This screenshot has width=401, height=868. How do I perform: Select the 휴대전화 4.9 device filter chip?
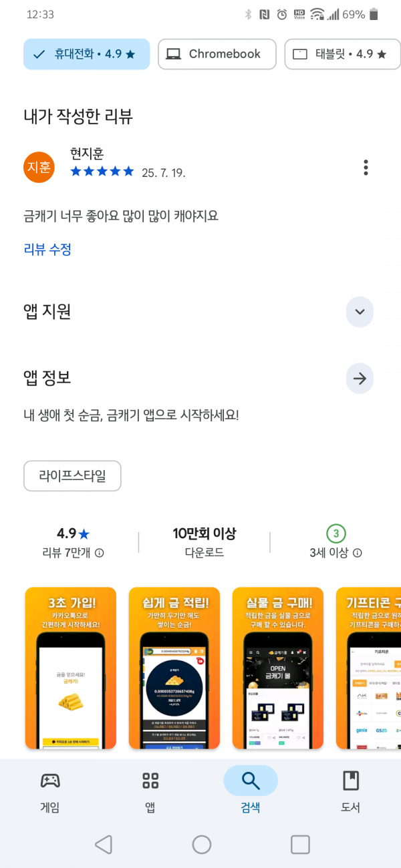coord(87,54)
